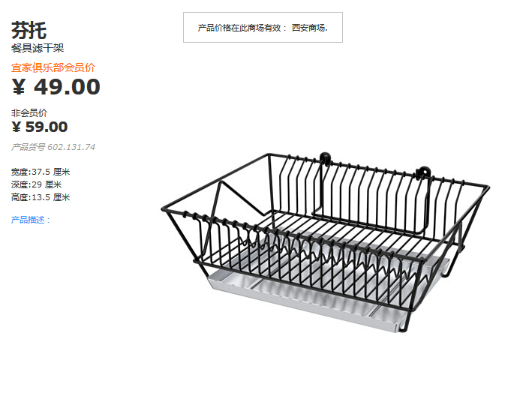Click the dish drying rack product image
532x411 pixels.
[325, 242]
